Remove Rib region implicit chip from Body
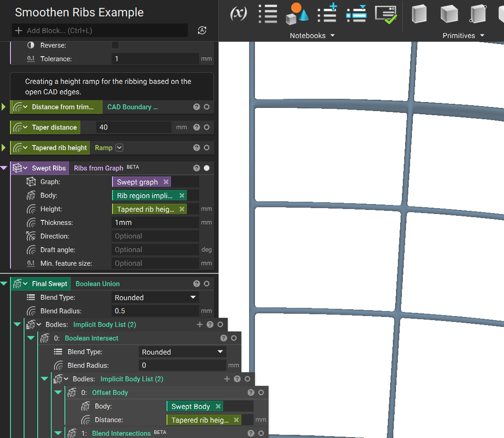Viewport: 504px width, 438px height. pos(181,195)
